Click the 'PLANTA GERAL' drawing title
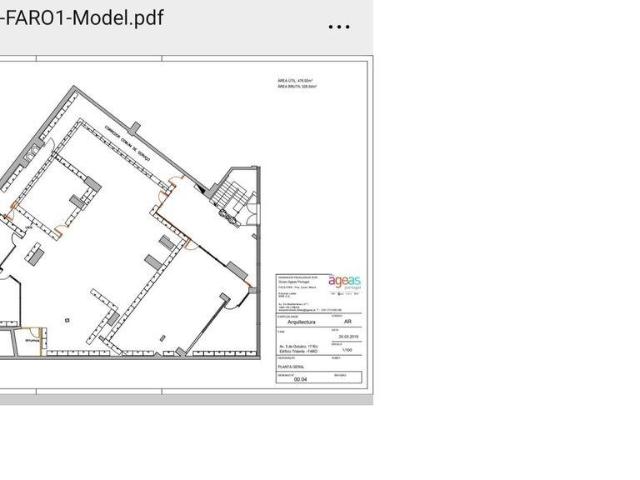 tap(291, 367)
